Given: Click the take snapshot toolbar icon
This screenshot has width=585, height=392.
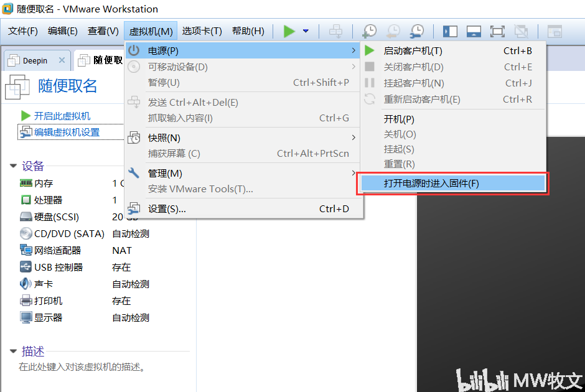Looking at the screenshot, I should (369, 31).
